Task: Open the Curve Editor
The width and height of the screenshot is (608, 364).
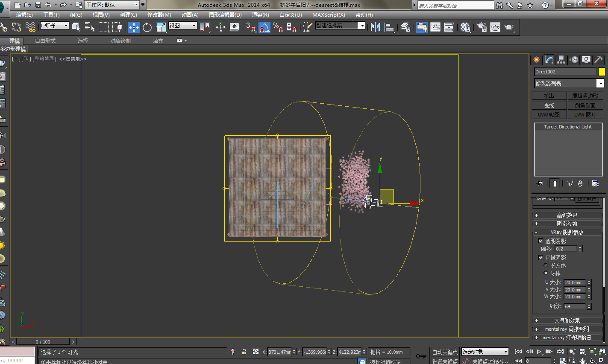Action: coord(435,27)
